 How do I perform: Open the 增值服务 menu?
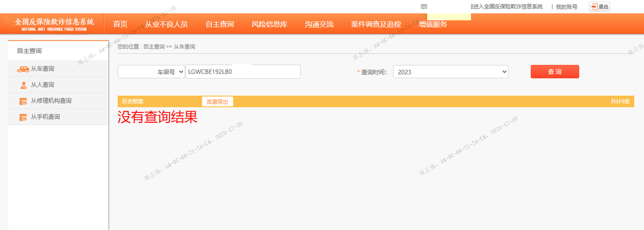433,24
